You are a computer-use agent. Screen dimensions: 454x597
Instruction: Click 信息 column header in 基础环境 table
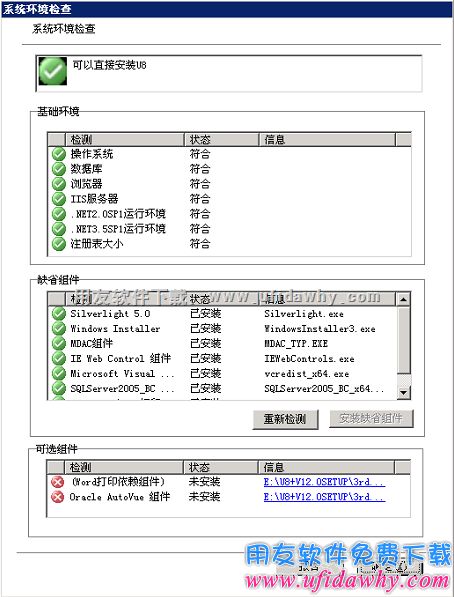pos(327,140)
